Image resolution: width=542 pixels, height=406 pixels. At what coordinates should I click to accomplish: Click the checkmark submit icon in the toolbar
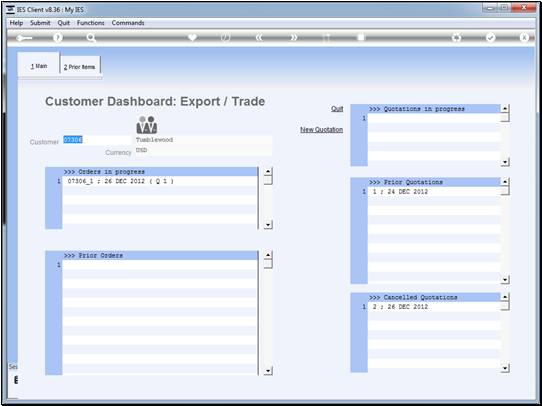coord(490,38)
